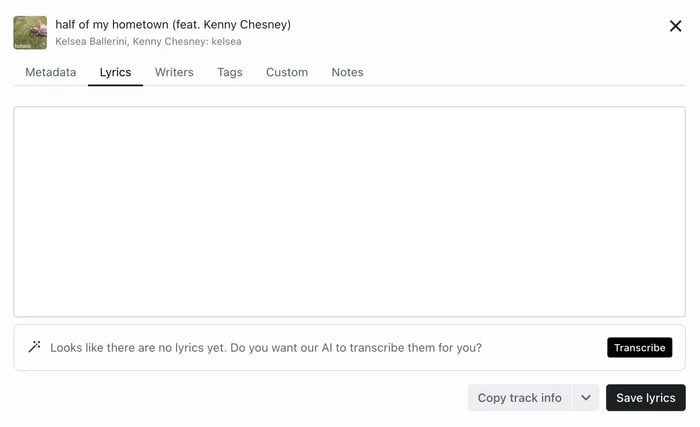Click the magic wand AI icon
This screenshot has width=700, height=427.
(x=34, y=347)
